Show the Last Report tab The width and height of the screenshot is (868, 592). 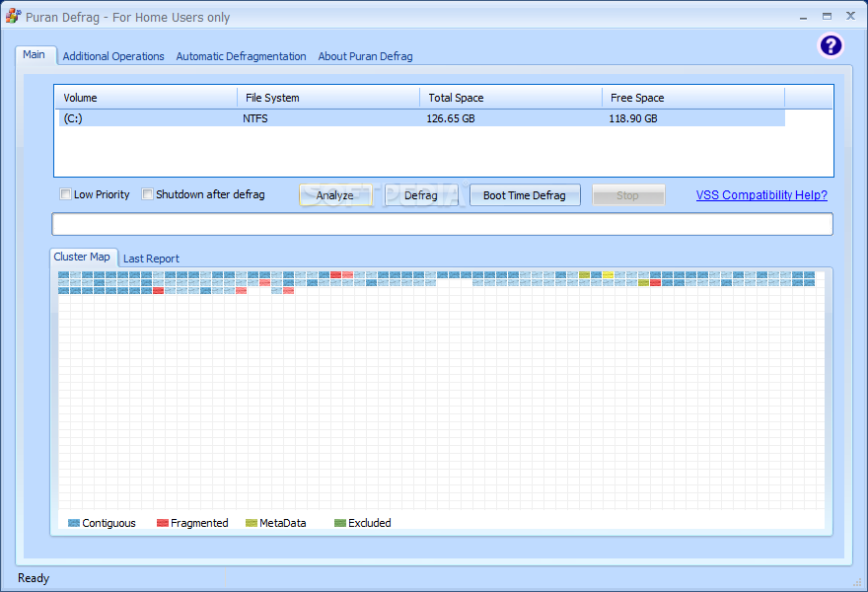pos(151,259)
